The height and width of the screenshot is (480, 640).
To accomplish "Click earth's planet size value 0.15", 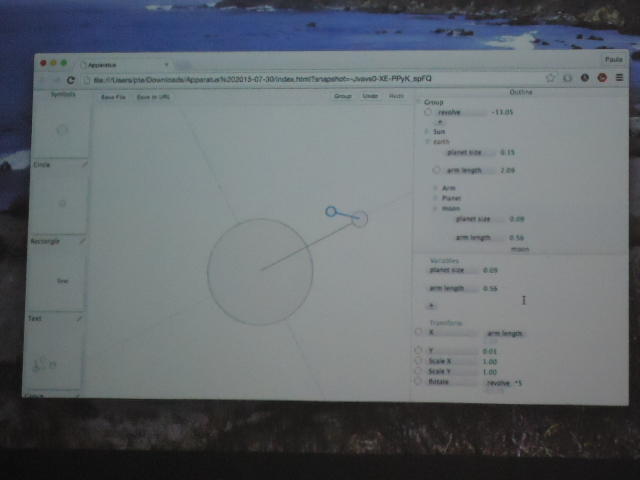I will (x=507, y=152).
